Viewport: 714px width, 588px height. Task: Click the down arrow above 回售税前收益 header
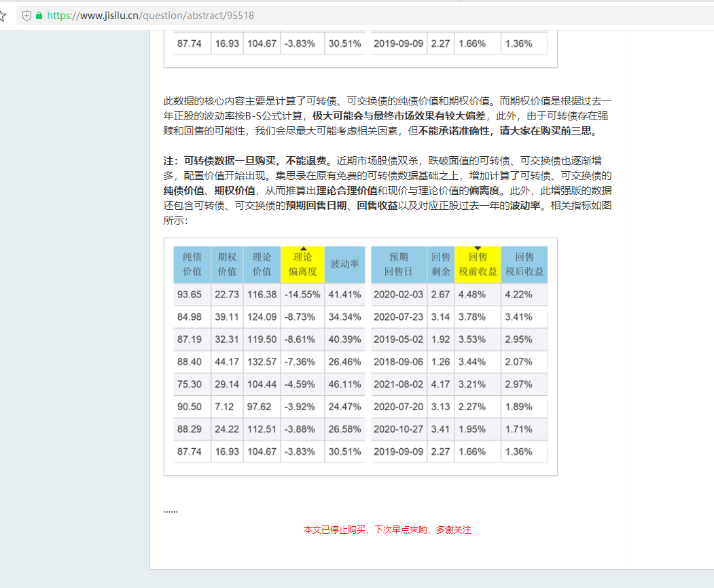click(x=478, y=249)
